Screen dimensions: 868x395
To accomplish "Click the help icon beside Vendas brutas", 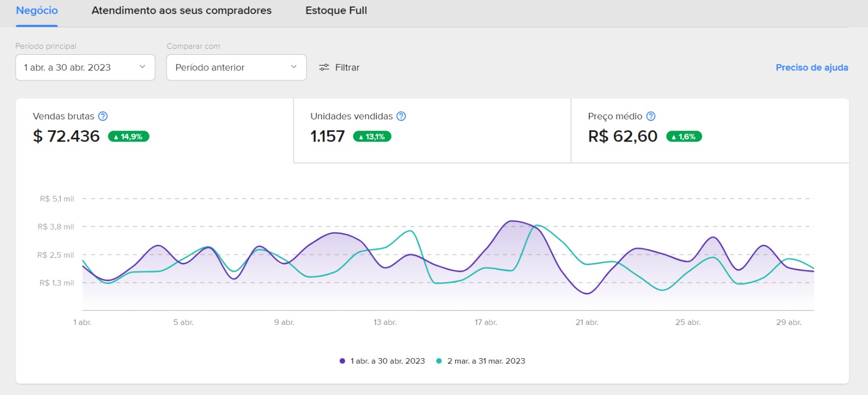I will pyautogui.click(x=103, y=116).
